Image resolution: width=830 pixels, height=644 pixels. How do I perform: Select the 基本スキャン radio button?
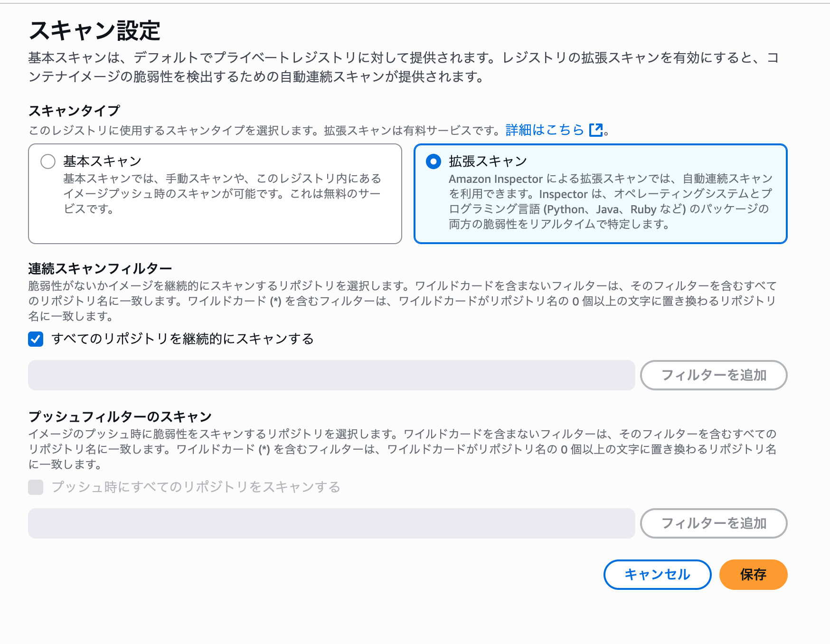[x=47, y=161]
